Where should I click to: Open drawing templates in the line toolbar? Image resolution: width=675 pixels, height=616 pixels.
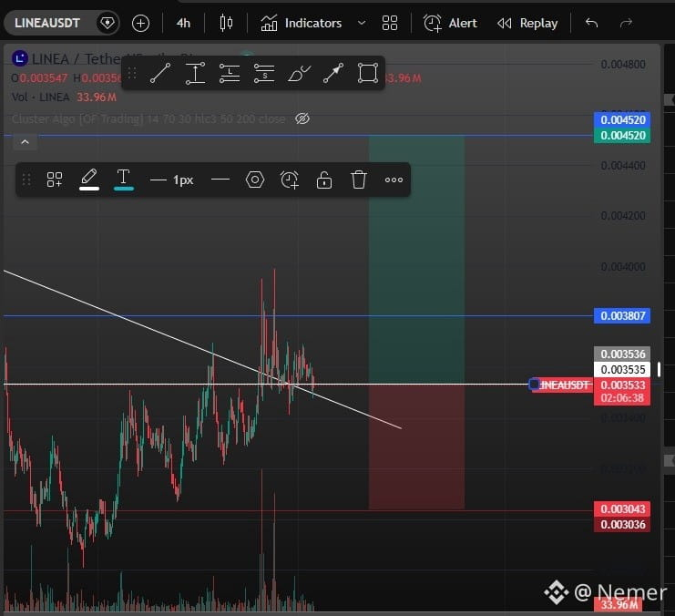(55, 180)
